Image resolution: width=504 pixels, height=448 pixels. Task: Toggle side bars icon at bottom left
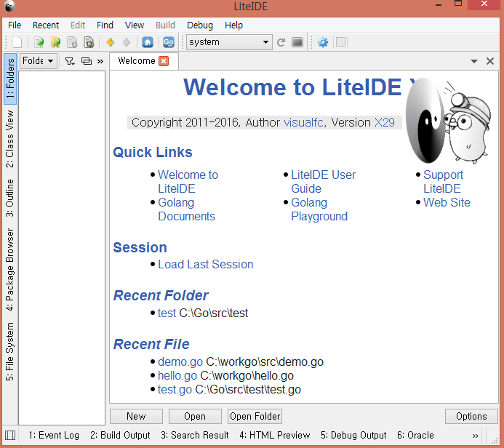[x=10, y=436]
